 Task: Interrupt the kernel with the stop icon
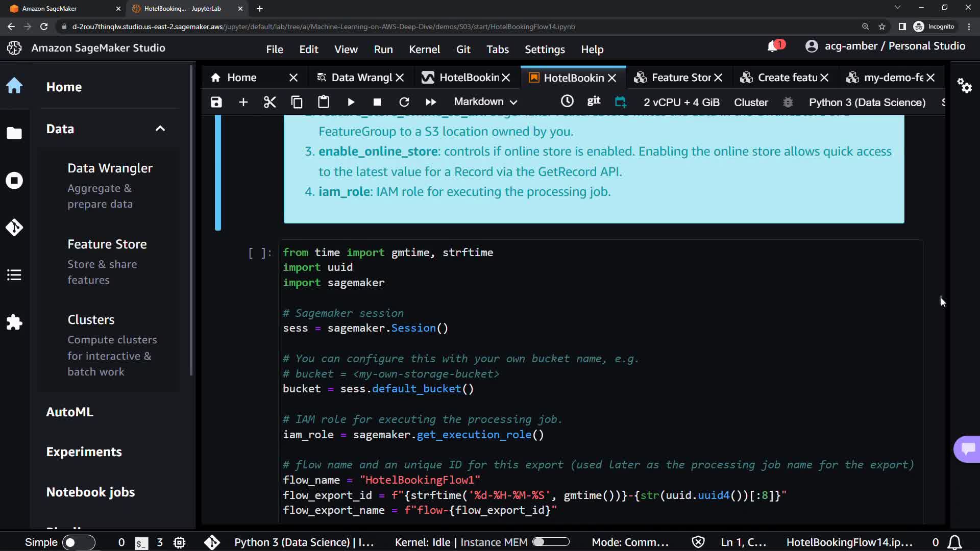point(377,102)
